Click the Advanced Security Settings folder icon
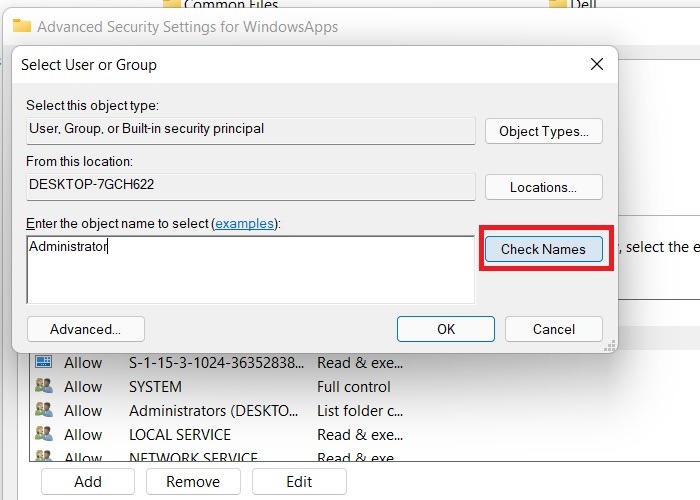Screen dimensions: 700x500 tap(21, 25)
